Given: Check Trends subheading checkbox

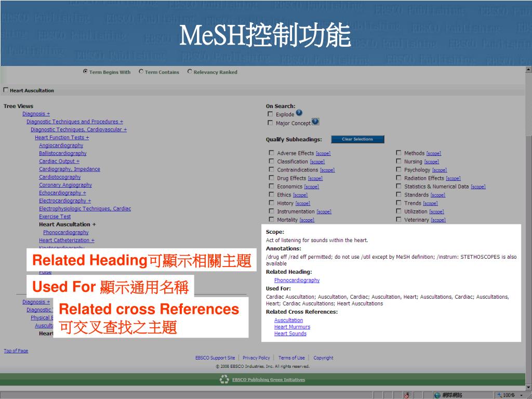Looking at the screenshot, I should point(398,203).
